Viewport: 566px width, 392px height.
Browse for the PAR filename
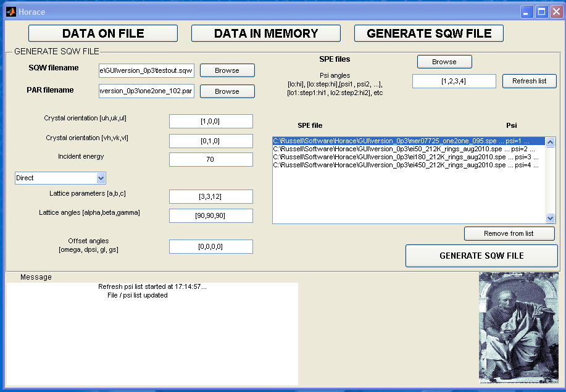tap(227, 91)
